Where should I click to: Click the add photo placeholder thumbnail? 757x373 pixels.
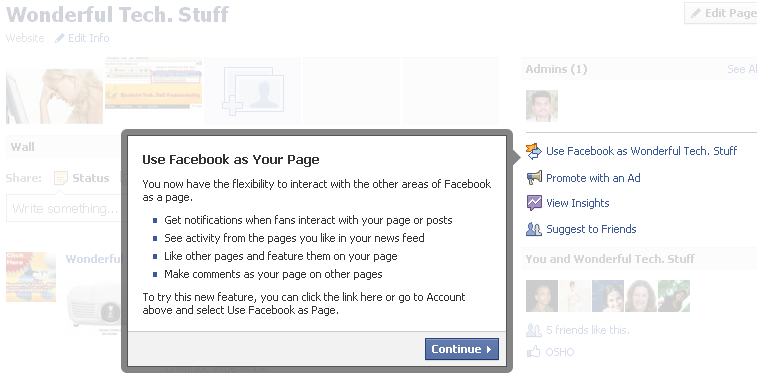point(252,91)
